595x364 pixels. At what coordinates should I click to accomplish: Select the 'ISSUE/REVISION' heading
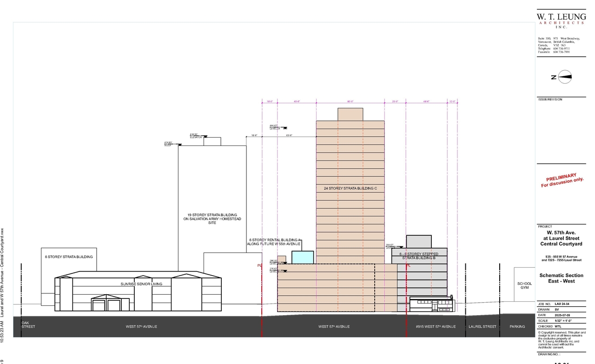pyautogui.click(x=549, y=99)
